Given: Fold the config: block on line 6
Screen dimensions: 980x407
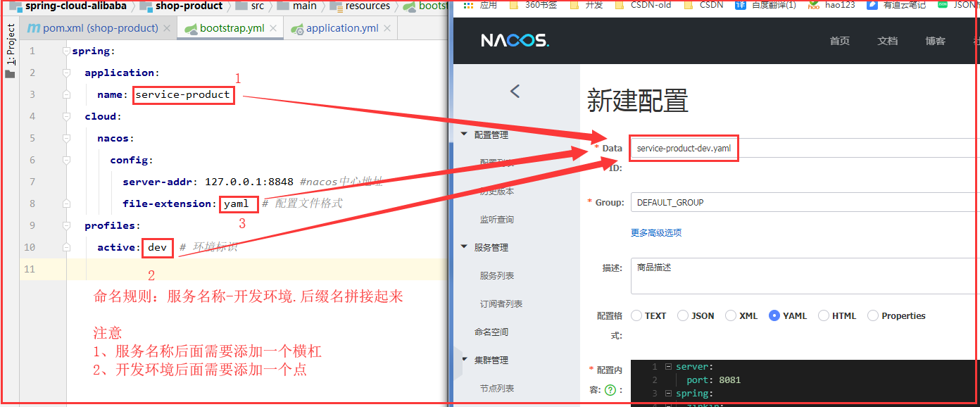Looking at the screenshot, I should click(x=66, y=160).
